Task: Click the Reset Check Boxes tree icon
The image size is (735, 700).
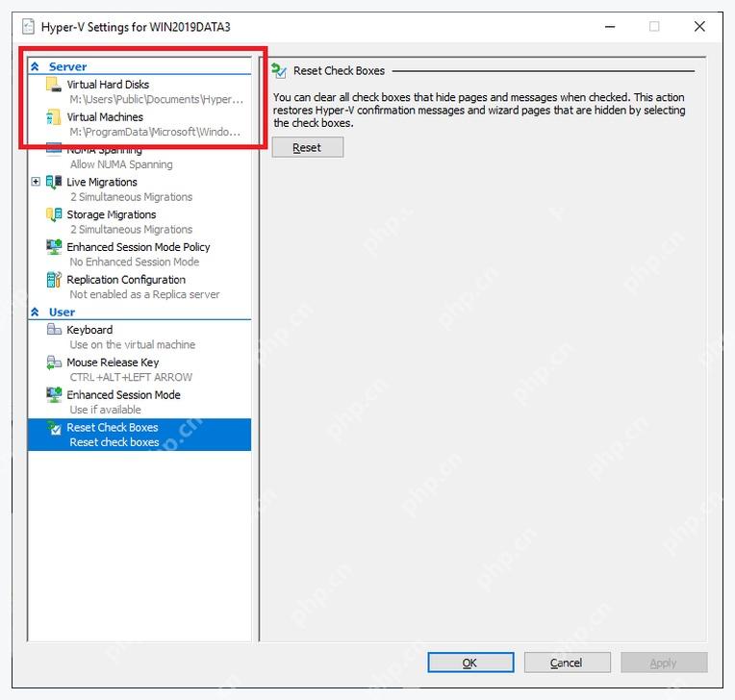Action: [54, 428]
